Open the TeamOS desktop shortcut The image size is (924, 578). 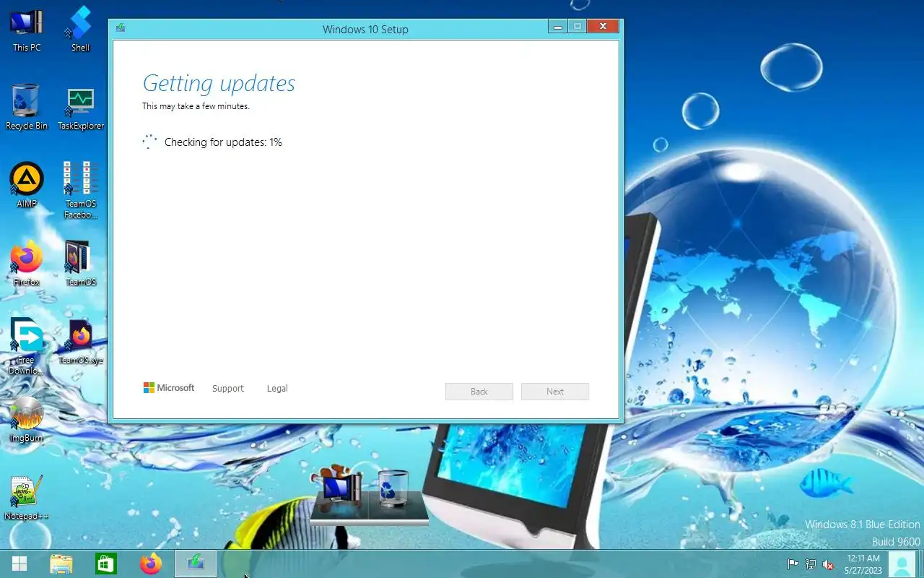(x=81, y=264)
